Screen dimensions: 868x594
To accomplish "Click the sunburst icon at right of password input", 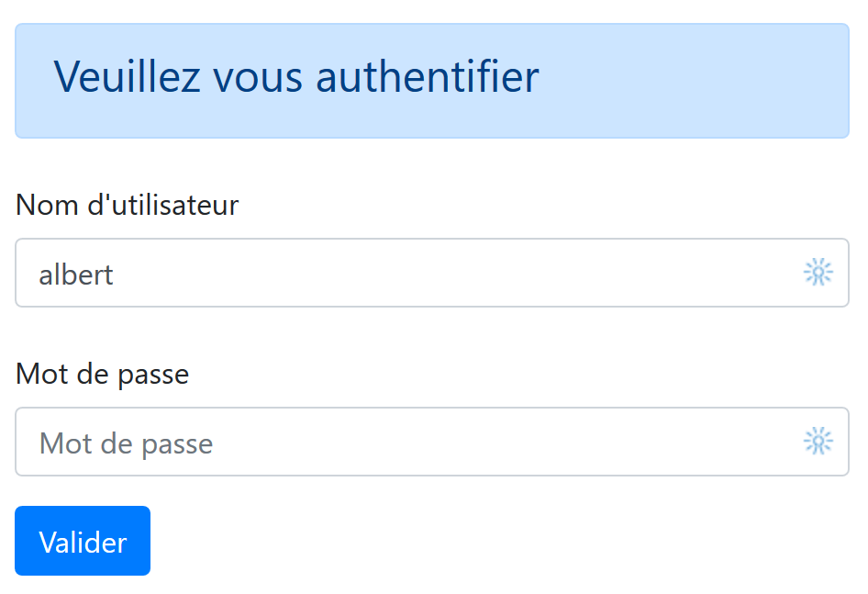I will 818,442.
